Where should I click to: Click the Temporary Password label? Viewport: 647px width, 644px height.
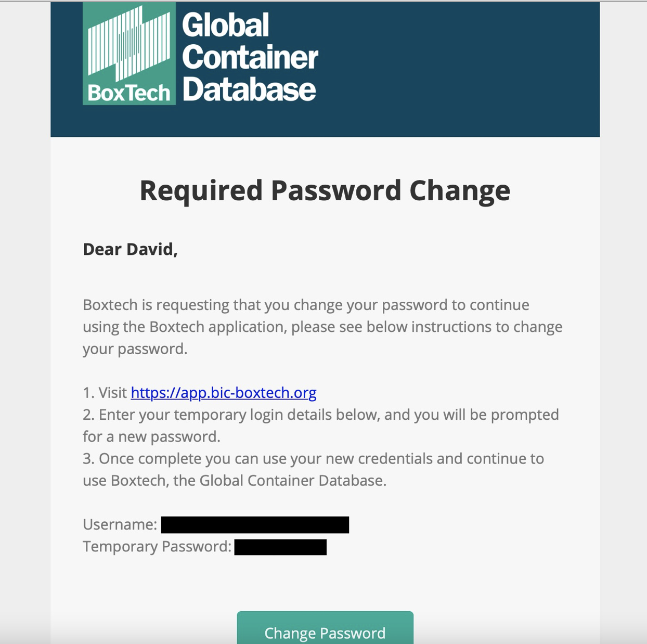[x=157, y=546]
